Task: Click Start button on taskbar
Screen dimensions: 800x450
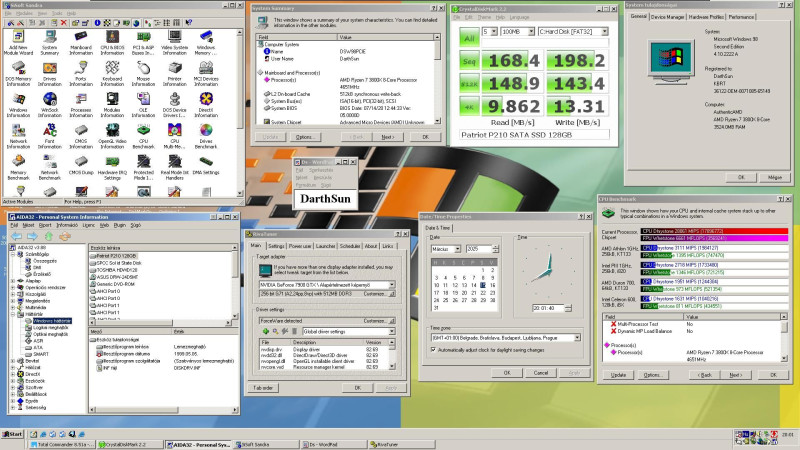Action: click(12, 435)
